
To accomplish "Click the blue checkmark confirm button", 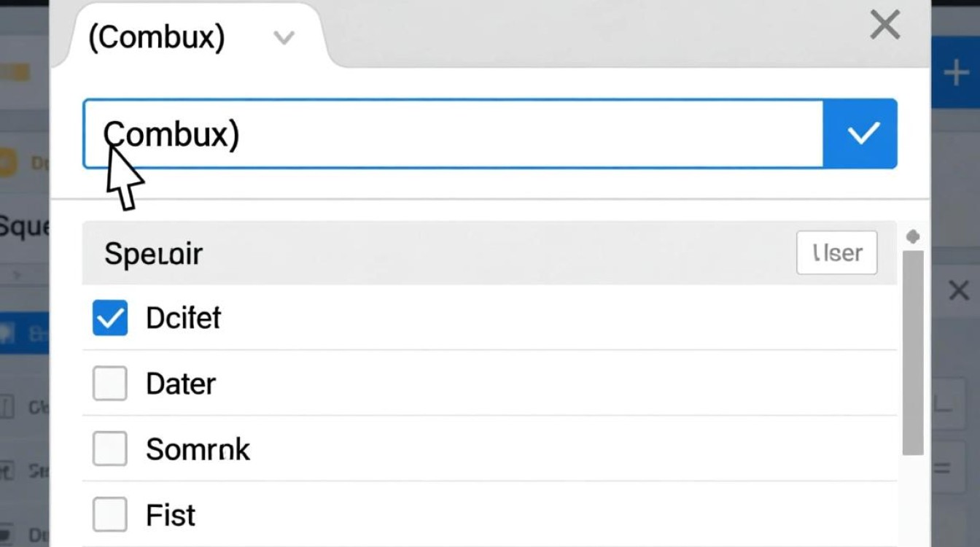I will coord(860,134).
